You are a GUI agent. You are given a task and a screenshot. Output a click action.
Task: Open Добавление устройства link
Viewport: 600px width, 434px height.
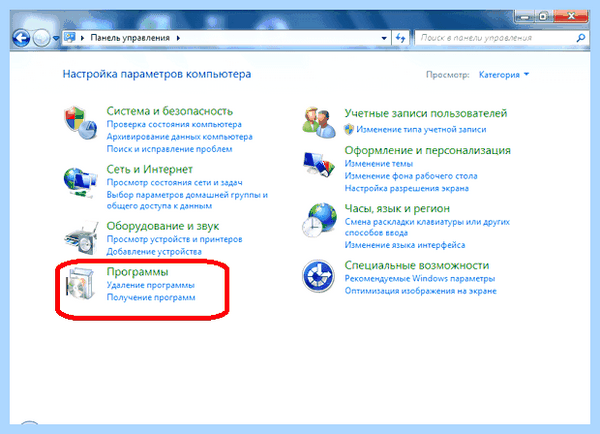click(x=154, y=251)
